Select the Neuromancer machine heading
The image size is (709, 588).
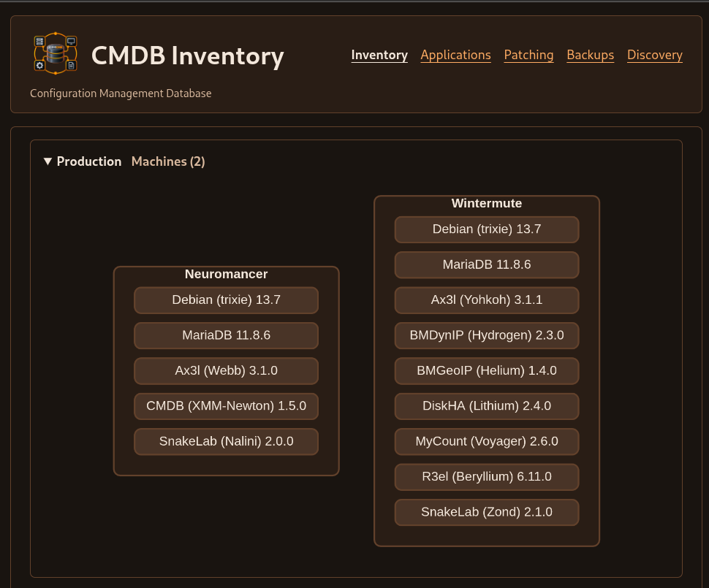[226, 274]
